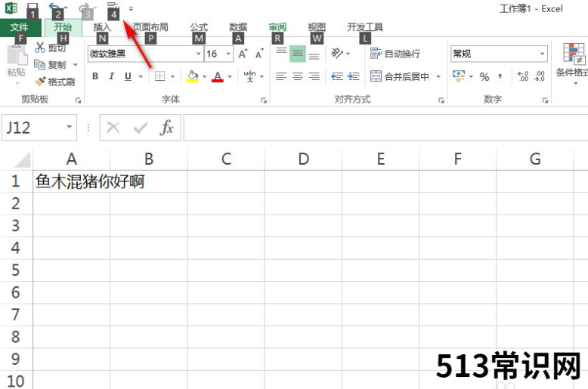This screenshot has width=588, height=389.
Task: Toggle Italic formatting
Action: 111,76
